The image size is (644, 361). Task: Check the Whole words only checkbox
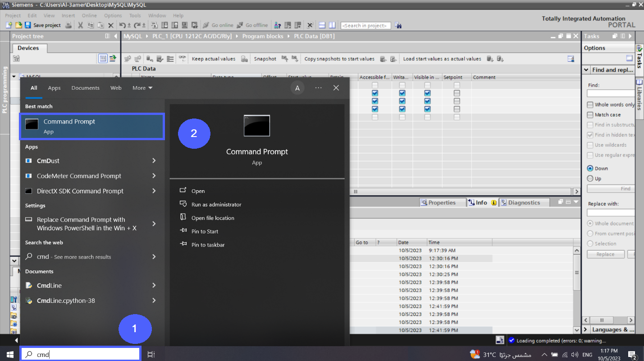(x=590, y=105)
